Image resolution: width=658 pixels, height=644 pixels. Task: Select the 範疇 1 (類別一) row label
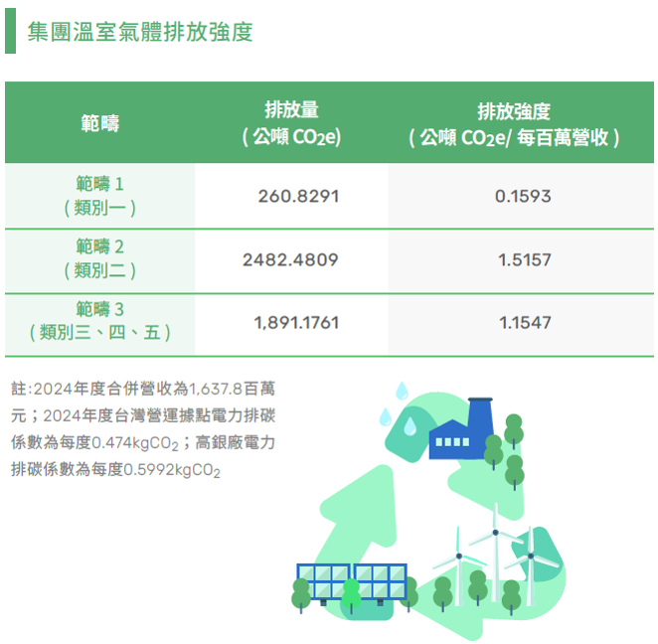pos(99,196)
